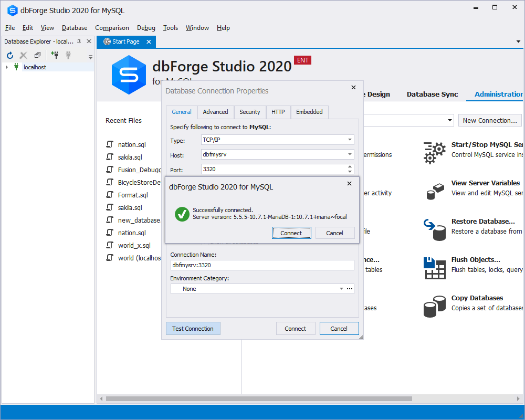Image resolution: width=525 pixels, height=420 pixels.
Task: Increase port number with up spinner
Action: (350, 166)
